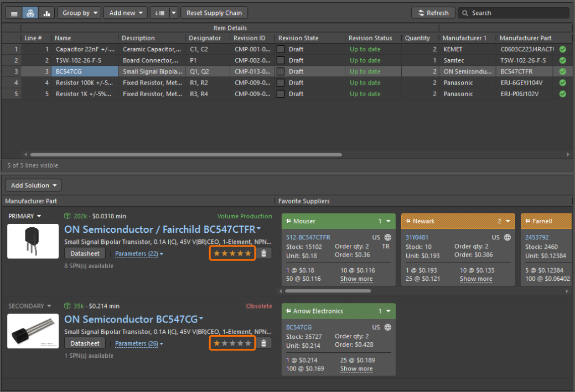
Task: Click the pin icon on Newark header
Action: 408,221
